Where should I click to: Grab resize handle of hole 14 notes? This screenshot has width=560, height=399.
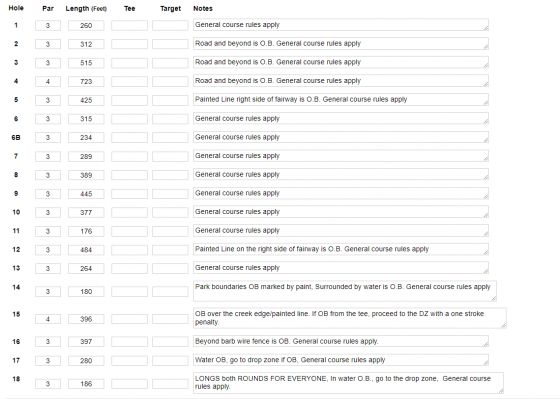[494, 299]
